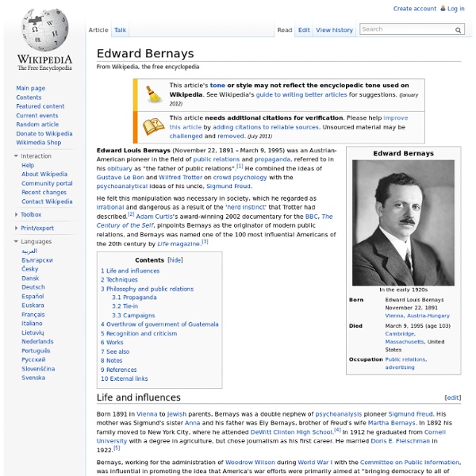This screenshot has height=476, width=476.
Task: Switch language to Deutsch
Action: tap(33, 287)
